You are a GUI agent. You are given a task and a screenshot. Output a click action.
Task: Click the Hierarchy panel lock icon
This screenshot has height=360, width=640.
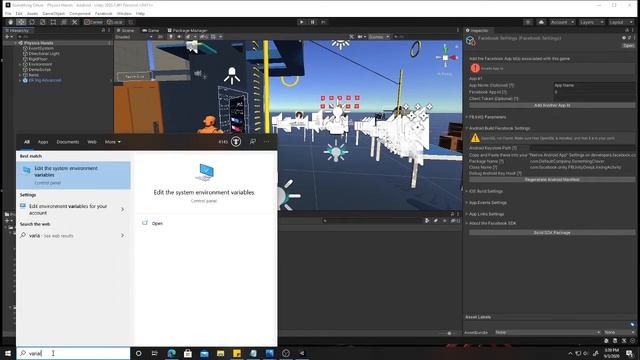pos(103,31)
